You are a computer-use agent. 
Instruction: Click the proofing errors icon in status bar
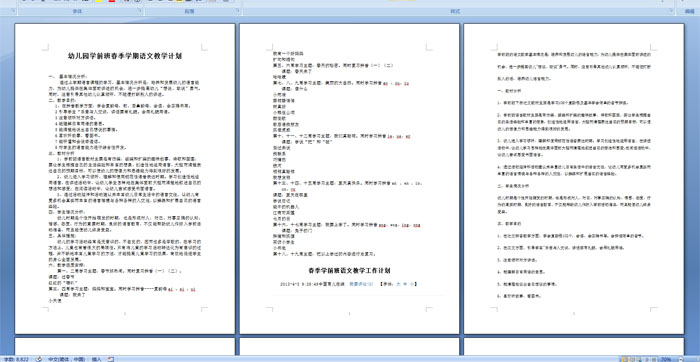(39, 359)
